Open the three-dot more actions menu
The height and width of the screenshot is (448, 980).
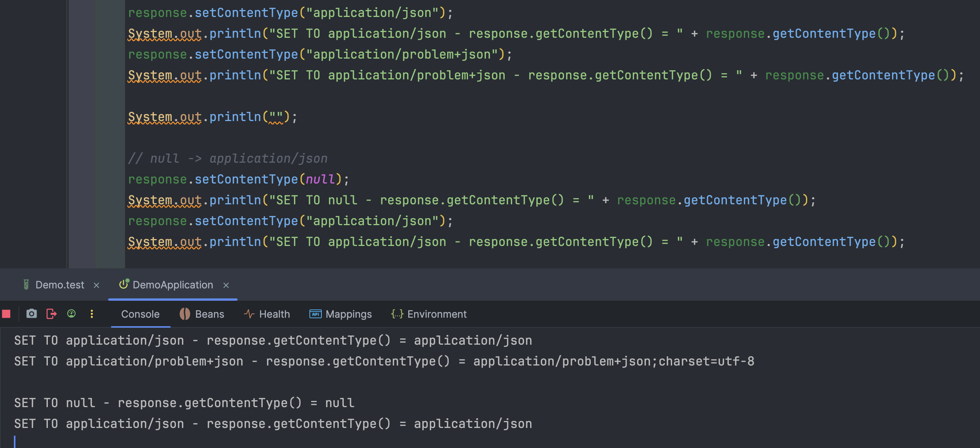92,314
